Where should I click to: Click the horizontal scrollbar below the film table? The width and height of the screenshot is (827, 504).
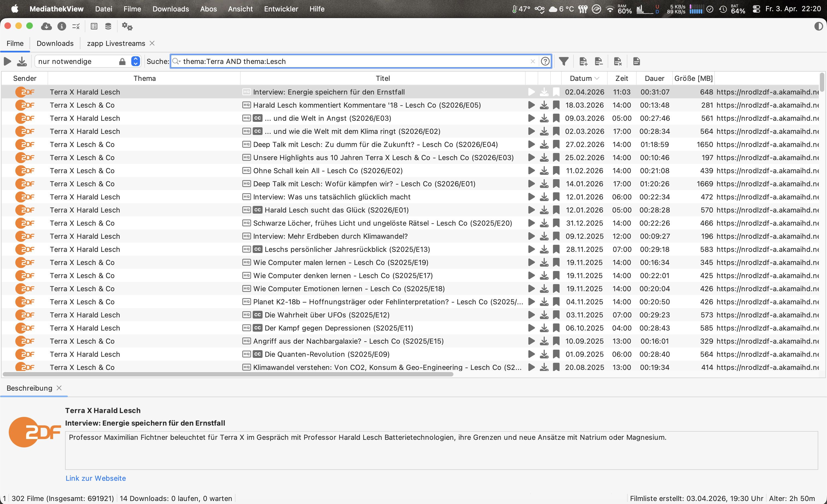click(x=228, y=374)
